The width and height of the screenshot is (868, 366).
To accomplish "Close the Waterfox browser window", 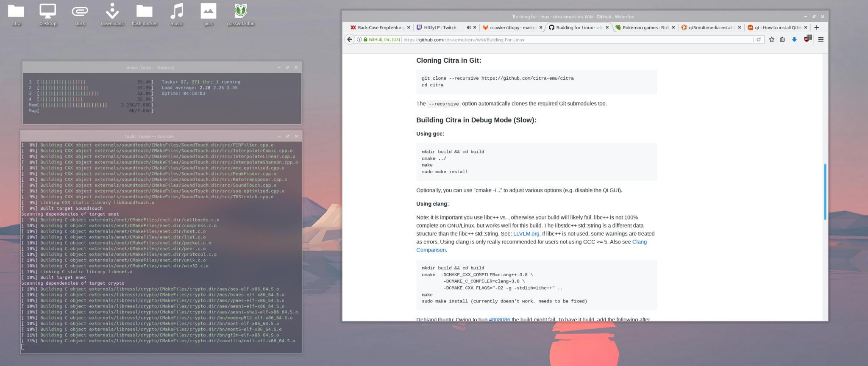I will point(822,17).
